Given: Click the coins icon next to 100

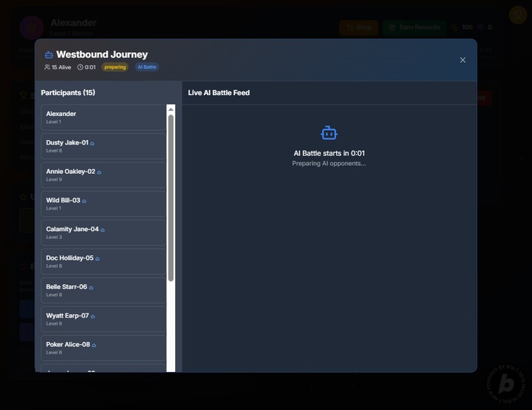Looking at the screenshot, I should point(455,27).
